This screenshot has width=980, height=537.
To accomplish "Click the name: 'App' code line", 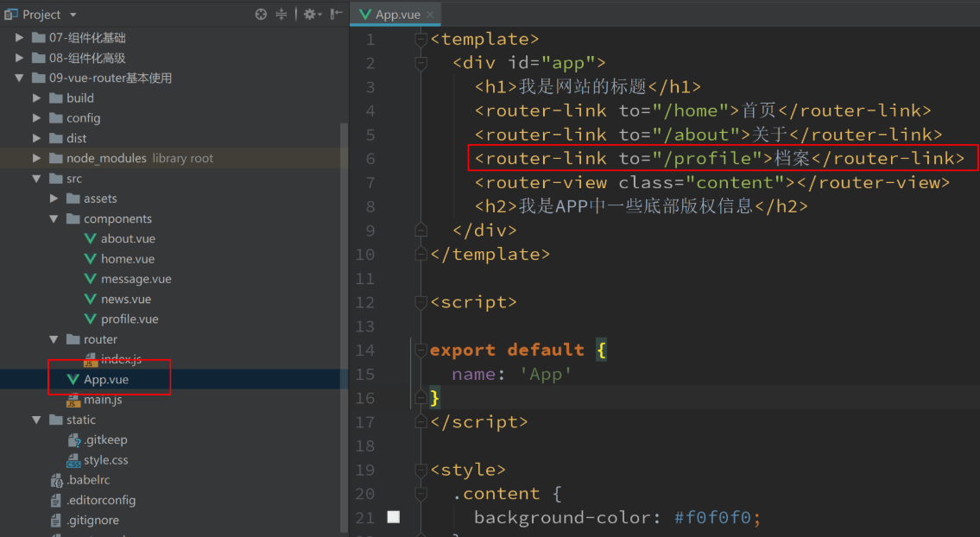I will 511,374.
